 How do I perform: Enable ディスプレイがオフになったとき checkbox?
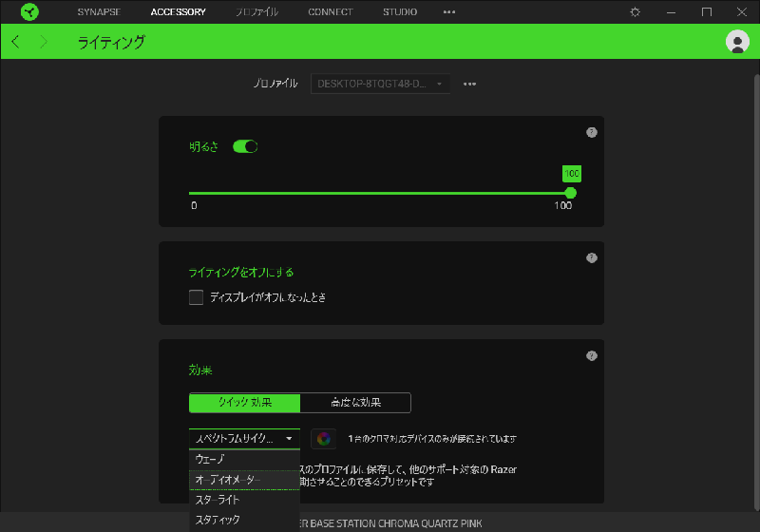click(196, 297)
